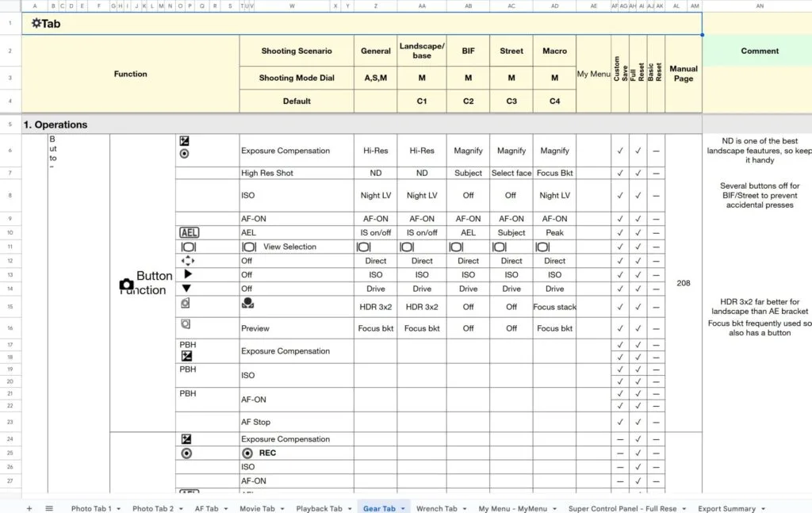This screenshot has height=513, width=812.
Task: Select the 'Landscape/ base' header cell
Action: (422, 51)
